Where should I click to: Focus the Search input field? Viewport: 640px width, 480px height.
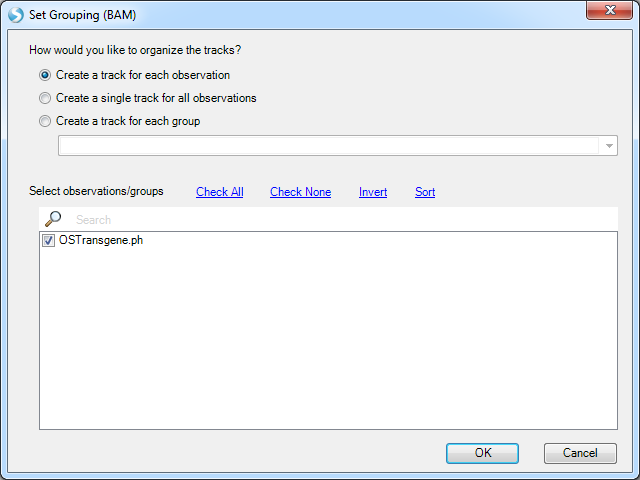coord(343,220)
